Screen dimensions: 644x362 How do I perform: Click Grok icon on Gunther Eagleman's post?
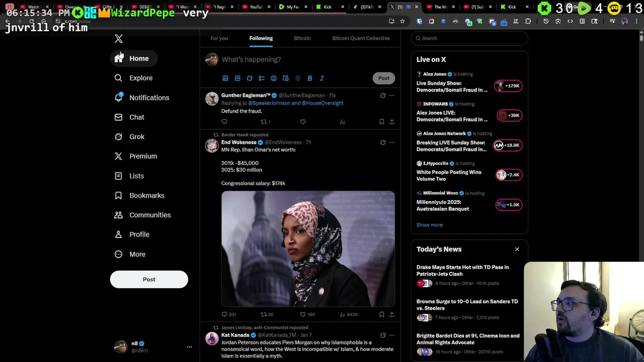tap(383, 96)
